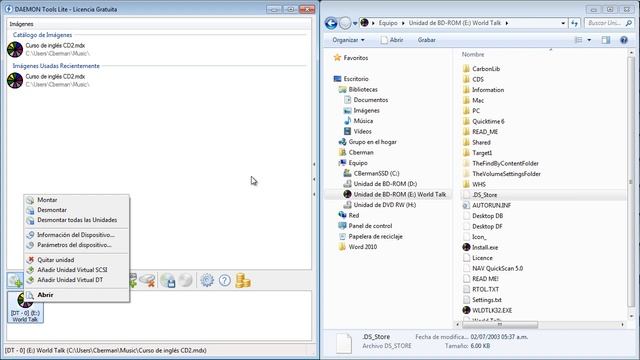Image resolution: width=640 pixels, height=360 pixels.
Task: Select the [DT - 0] (E:) World Talk virtual drive
Action: [25, 307]
